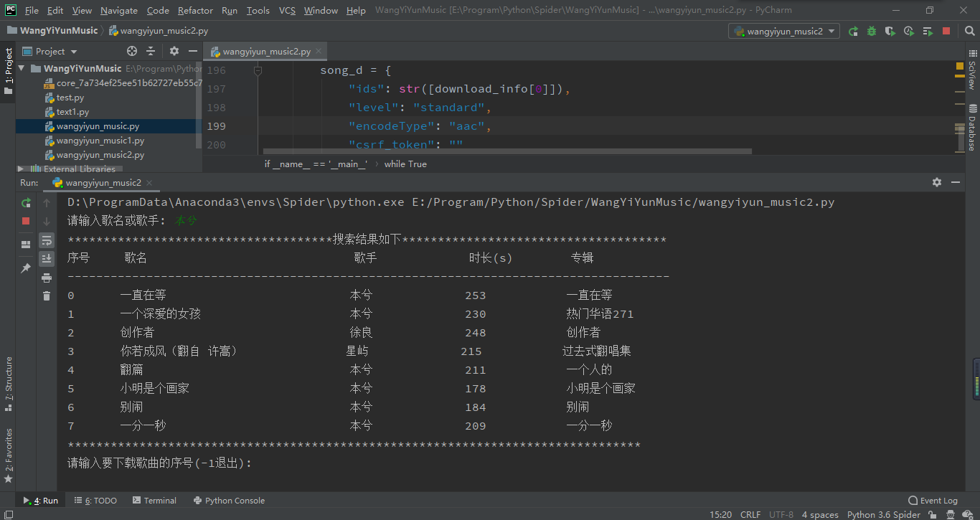Image resolution: width=980 pixels, height=520 pixels.
Task: Toggle the 4: Run tool window button
Action: tap(41, 501)
